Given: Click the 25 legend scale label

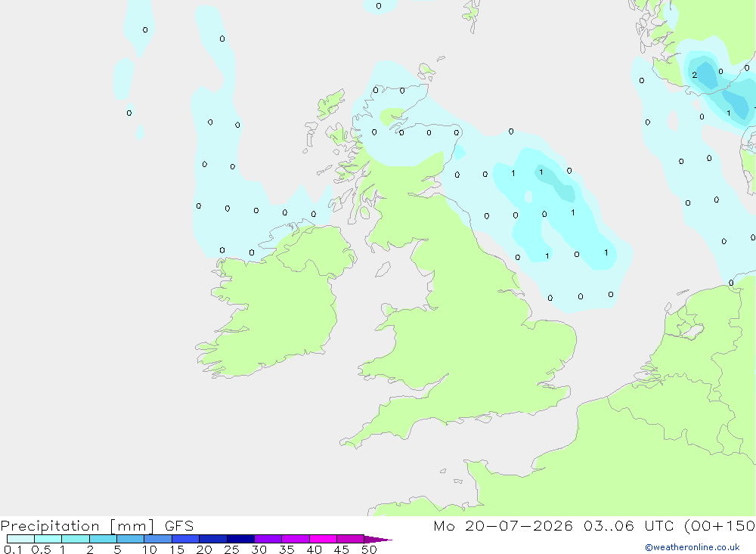Looking at the screenshot, I should pos(232,549).
